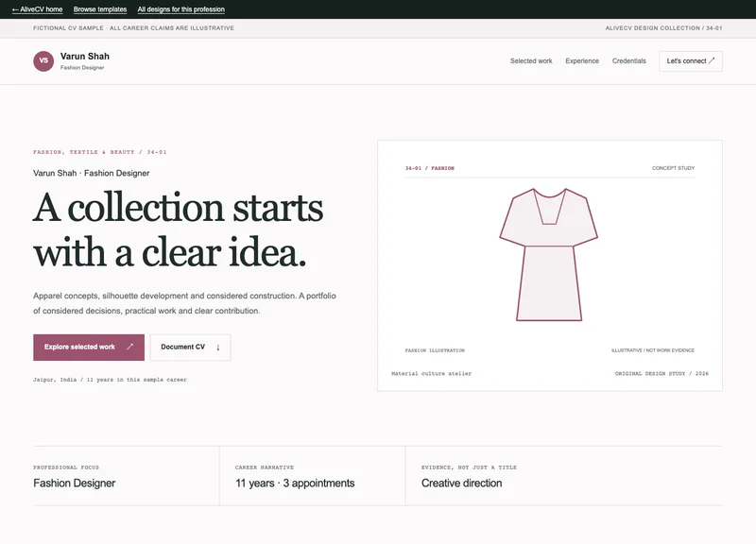Click the Varun Shah name in header
This screenshot has height=544, width=756.
coord(85,57)
